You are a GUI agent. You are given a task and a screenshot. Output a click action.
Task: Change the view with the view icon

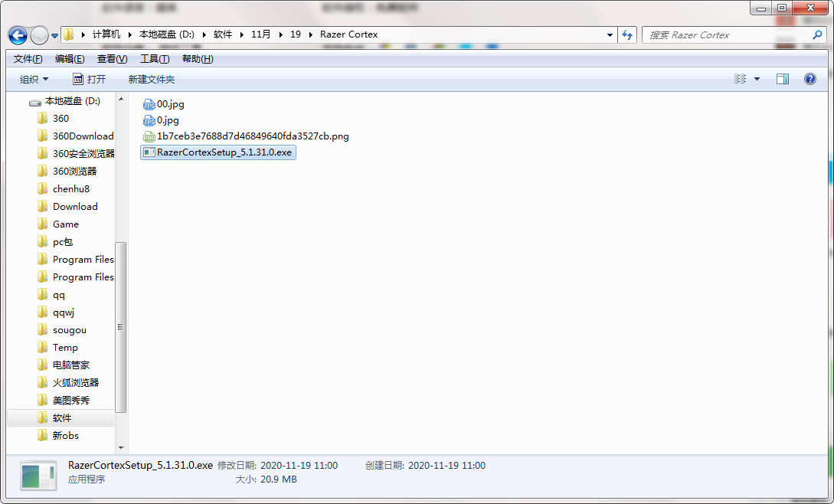point(740,79)
